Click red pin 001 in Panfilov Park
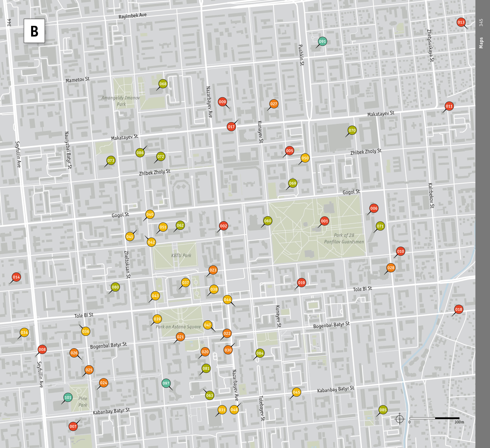 (324, 221)
